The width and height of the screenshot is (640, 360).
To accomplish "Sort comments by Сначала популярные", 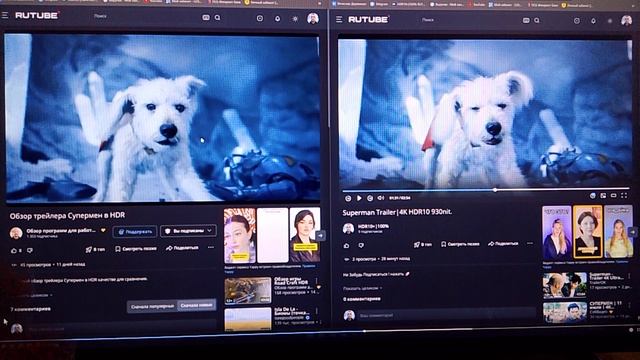I will (x=152, y=306).
